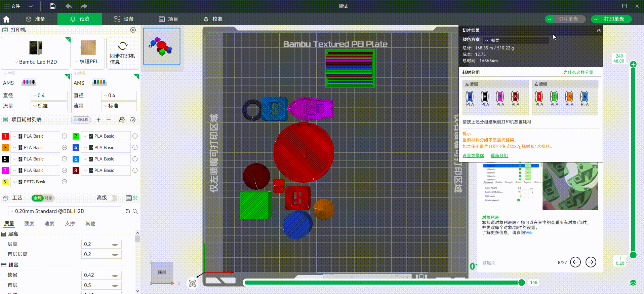
Task: Open the parameter table list icon
Action: (x=129, y=198)
